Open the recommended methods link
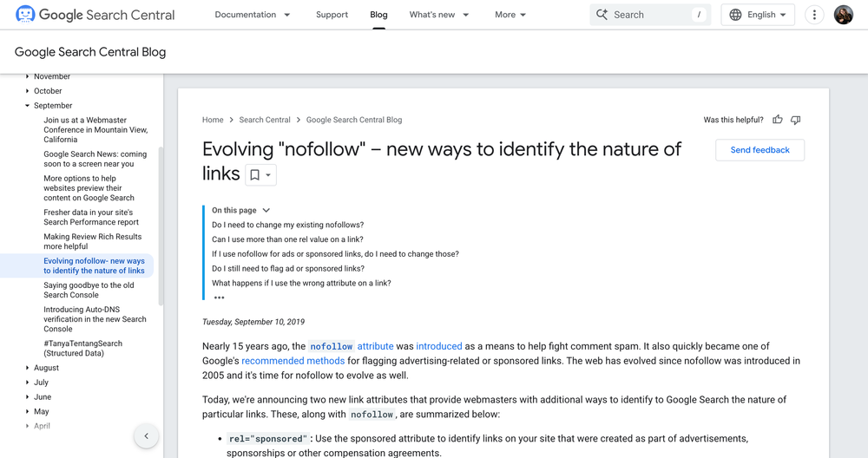This screenshot has width=868, height=458. click(293, 361)
